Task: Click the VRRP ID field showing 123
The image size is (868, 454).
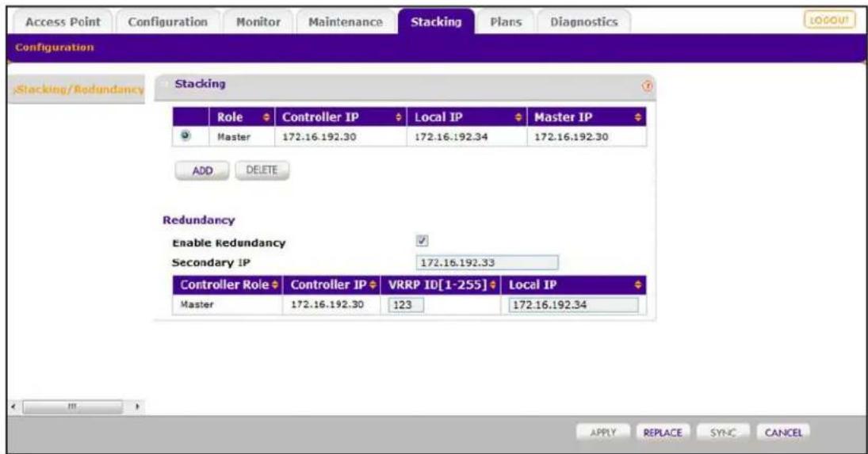Action: click(x=406, y=305)
